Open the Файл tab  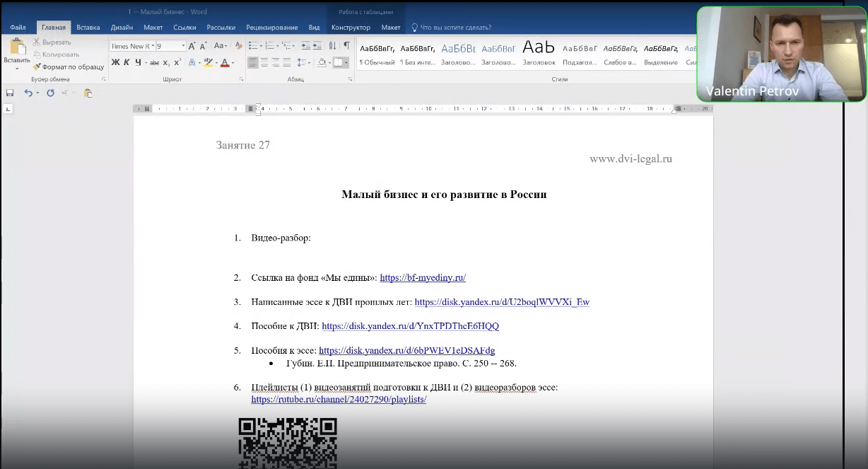[x=18, y=28]
